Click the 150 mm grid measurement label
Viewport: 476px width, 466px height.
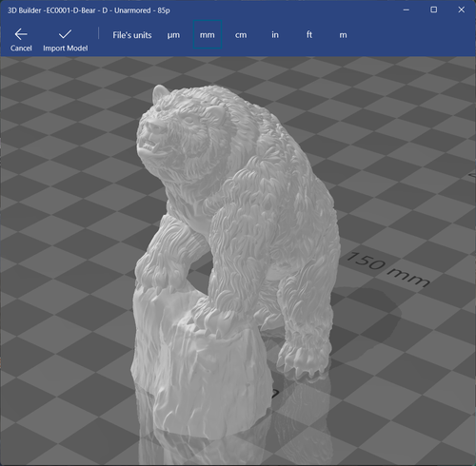pyautogui.click(x=387, y=269)
